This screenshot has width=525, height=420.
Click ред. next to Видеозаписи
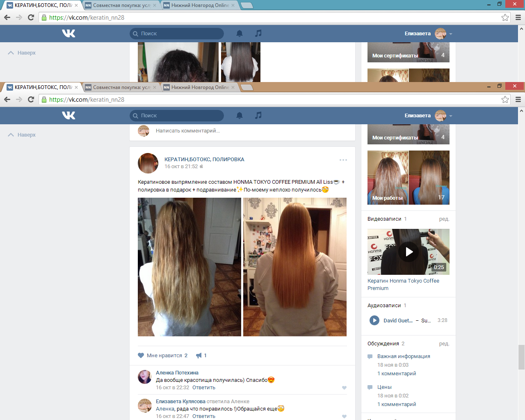pos(444,219)
